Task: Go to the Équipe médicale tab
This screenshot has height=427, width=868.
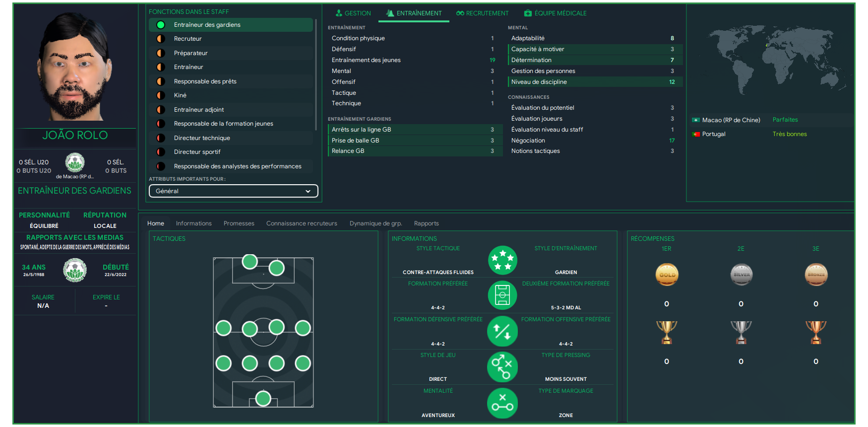Action: coord(556,13)
